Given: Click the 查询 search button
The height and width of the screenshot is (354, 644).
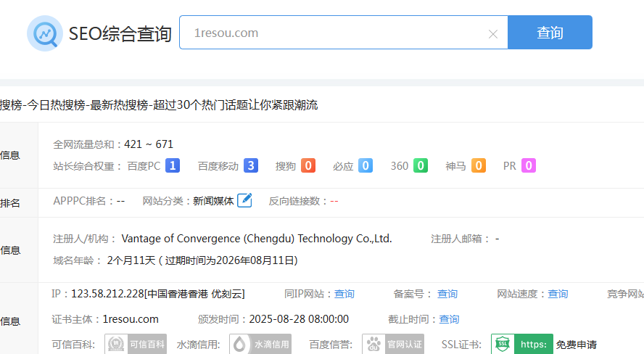Looking at the screenshot, I should tap(550, 33).
